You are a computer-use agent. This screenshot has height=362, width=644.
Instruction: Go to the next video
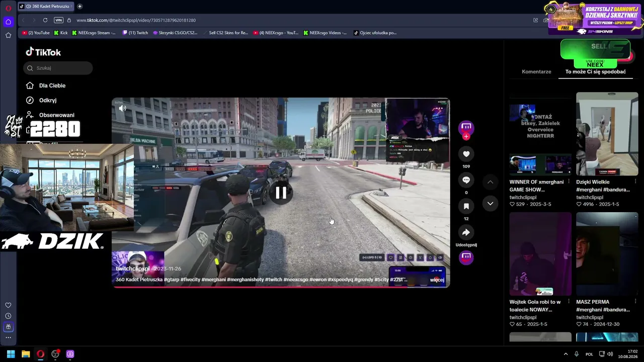click(x=490, y=203)
